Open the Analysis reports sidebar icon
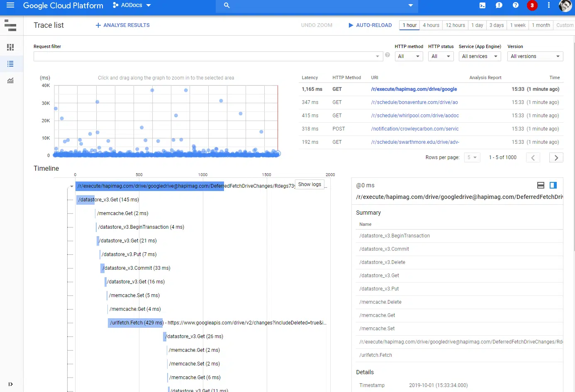575x392 pixels. coord(10,80)
